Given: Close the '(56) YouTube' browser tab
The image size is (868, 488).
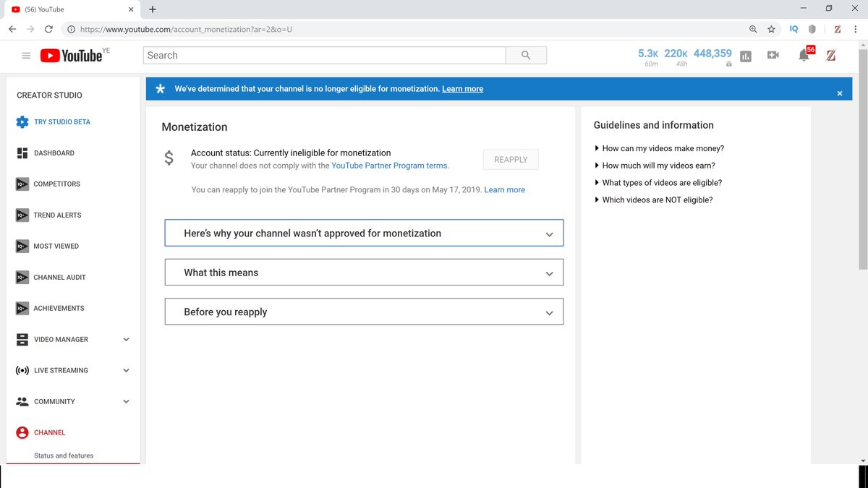Looking at the screenshot, I should click(x=130, y=9).
